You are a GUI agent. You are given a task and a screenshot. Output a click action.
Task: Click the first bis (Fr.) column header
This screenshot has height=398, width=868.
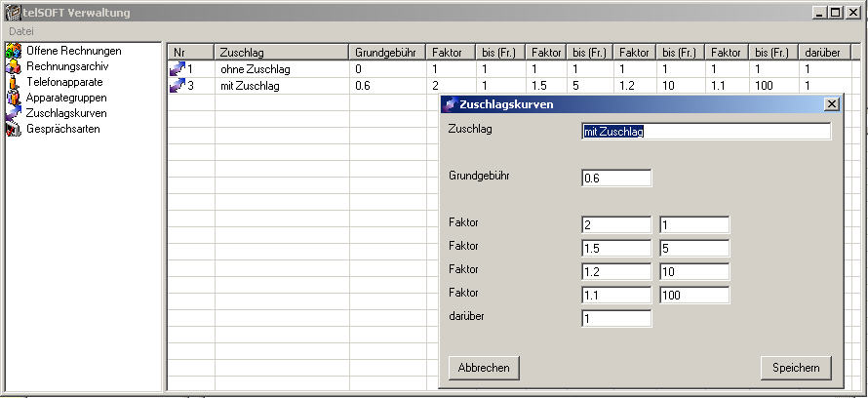tap(500, 53)
